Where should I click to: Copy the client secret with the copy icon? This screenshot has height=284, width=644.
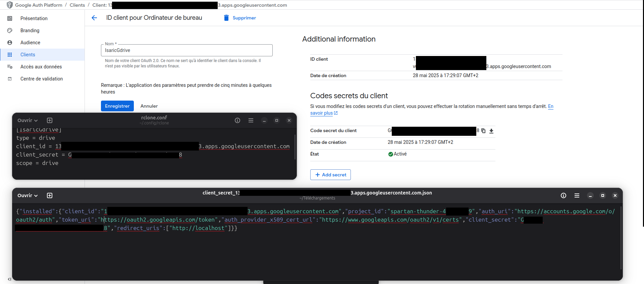coord(483,131)
